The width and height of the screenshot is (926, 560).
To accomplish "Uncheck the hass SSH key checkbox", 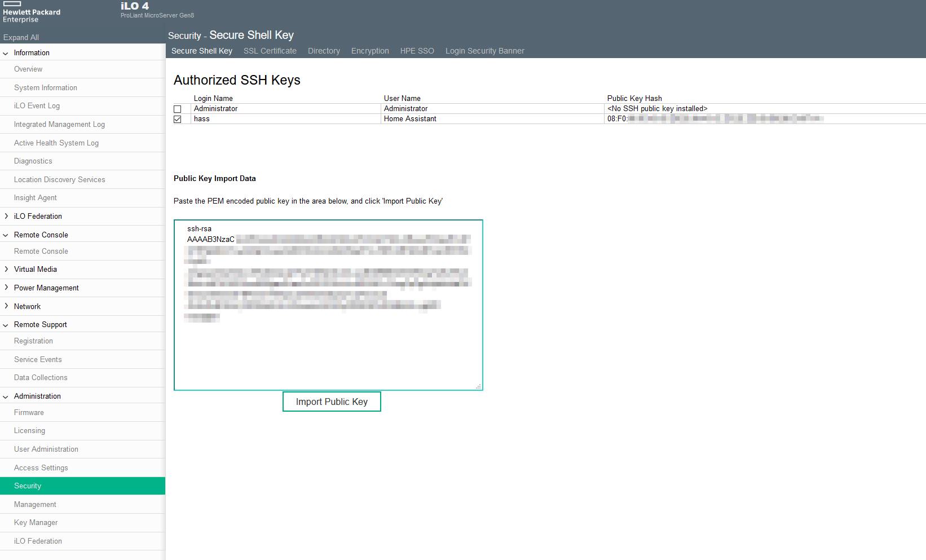I will pos(178,119).
